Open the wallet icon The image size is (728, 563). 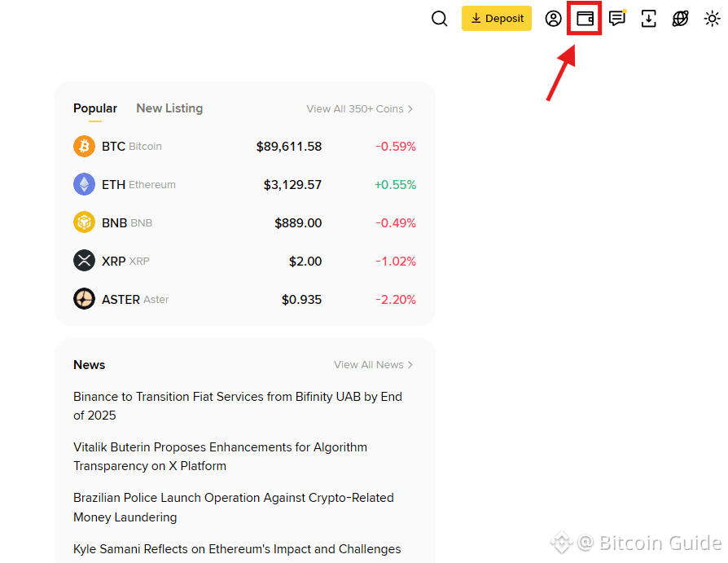585,19
